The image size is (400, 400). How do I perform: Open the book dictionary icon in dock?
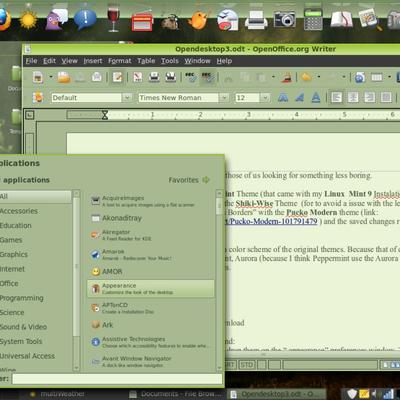[x=341, y=19]
